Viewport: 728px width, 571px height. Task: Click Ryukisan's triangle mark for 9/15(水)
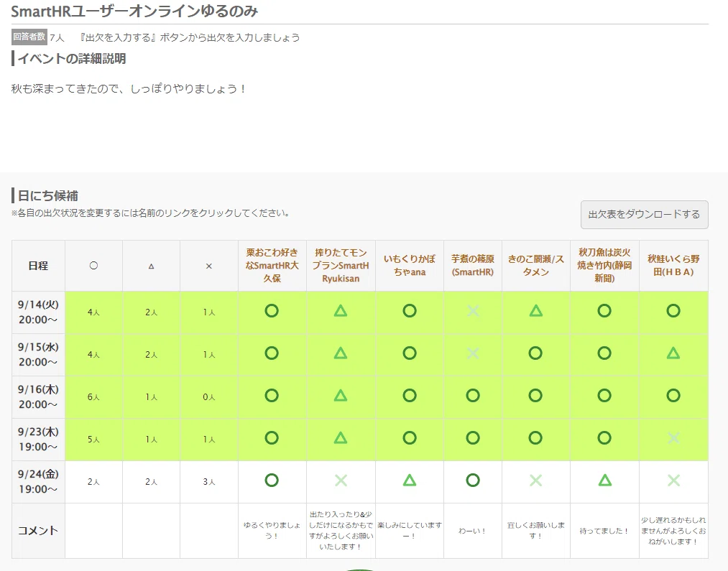[x=341, y=353]
